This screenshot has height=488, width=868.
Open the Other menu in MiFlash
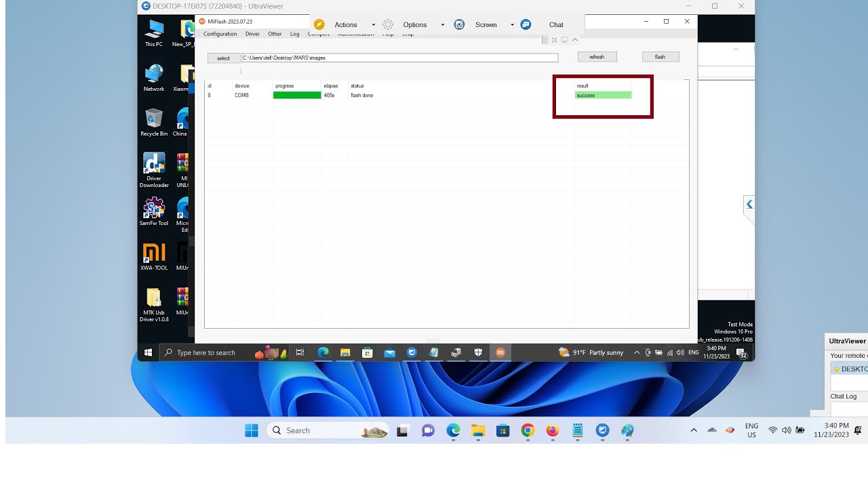[275, 34]
